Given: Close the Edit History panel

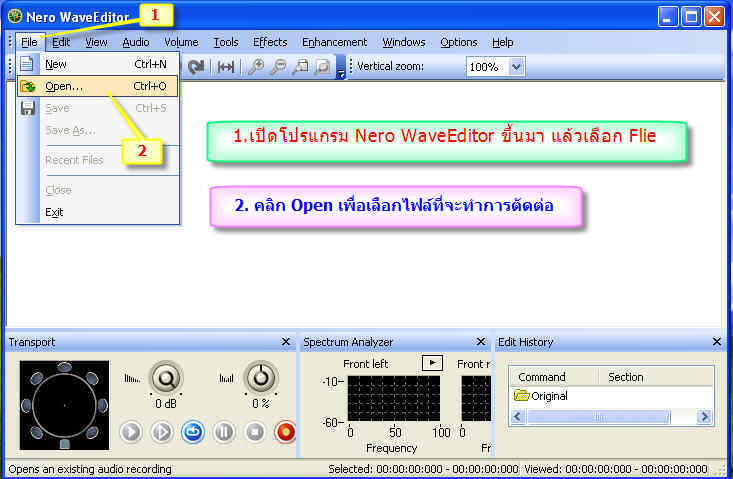Looking at the screenshot, I should tap(717, 342).
